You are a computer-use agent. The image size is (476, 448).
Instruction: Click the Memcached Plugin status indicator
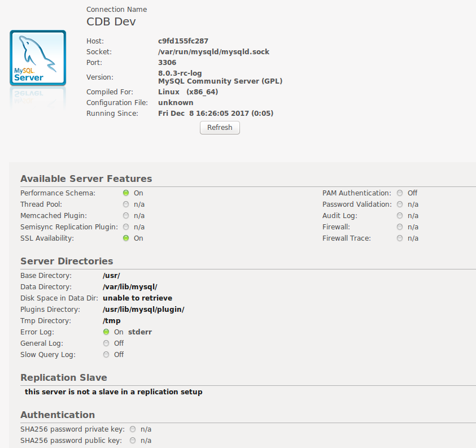pyautogui.click(x=126, y=216)
